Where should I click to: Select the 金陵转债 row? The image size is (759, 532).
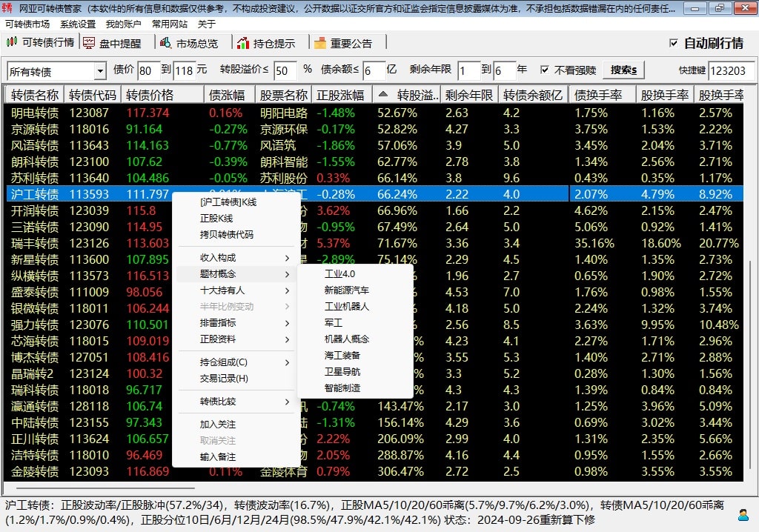point(375,471)
